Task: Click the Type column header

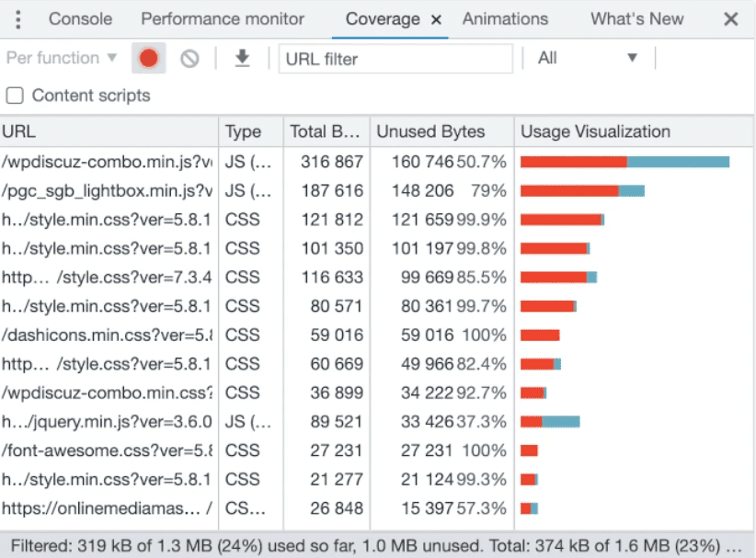Action: click(244, 131)
